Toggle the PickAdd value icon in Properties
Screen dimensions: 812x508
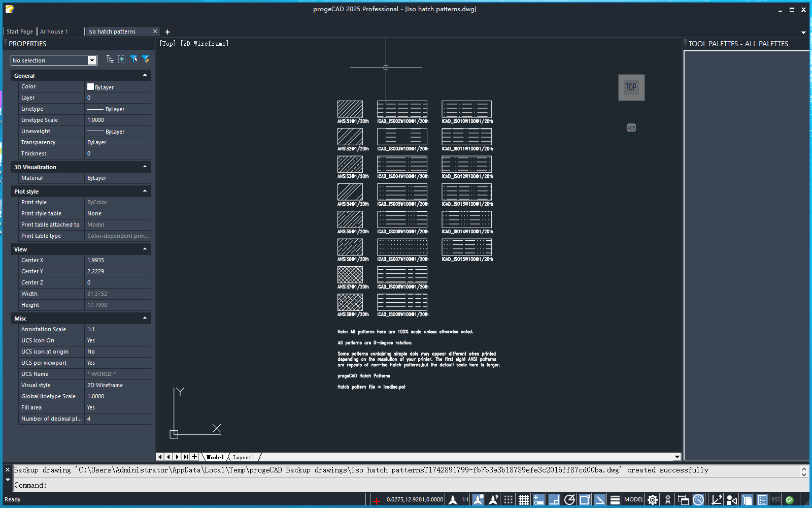[x=110, y=59]
